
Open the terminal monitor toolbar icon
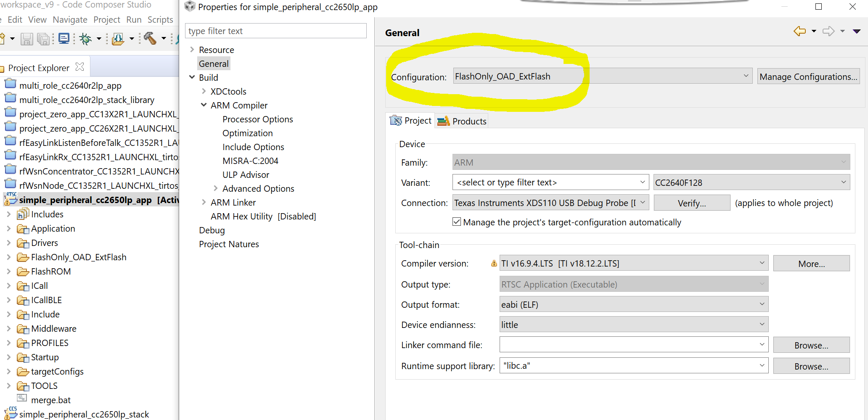pyautogui.click(x=64, y=39)
